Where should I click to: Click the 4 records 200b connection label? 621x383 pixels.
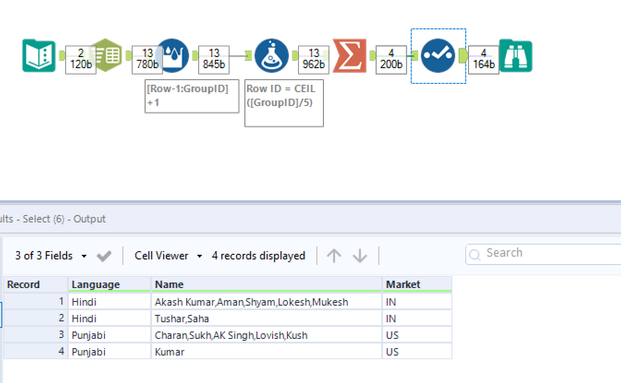coord(391,59)
